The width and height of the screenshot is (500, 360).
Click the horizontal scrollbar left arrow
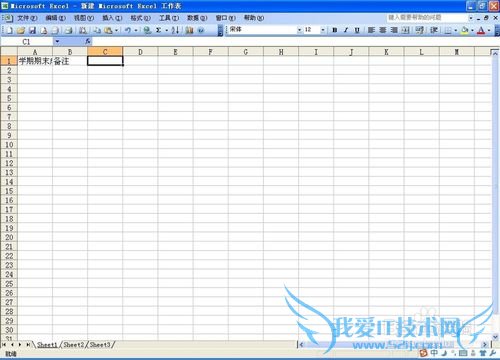tap(301, 345)
